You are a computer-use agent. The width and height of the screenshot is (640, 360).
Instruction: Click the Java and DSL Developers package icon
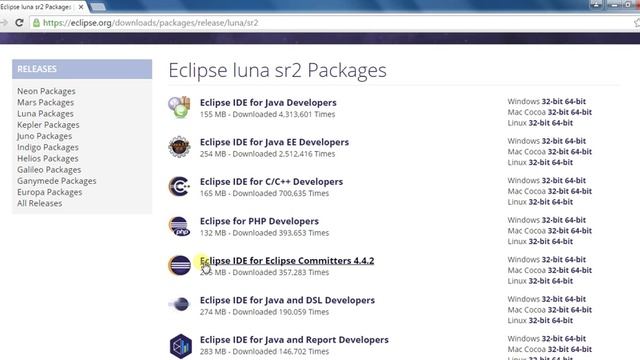(x=179, y=304)
